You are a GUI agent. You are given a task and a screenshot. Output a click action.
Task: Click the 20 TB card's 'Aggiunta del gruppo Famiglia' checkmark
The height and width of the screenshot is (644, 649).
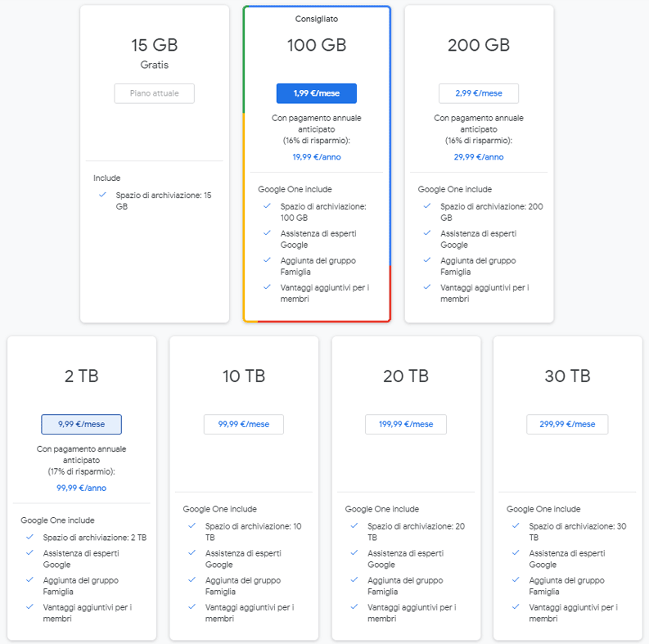[354, 580]
